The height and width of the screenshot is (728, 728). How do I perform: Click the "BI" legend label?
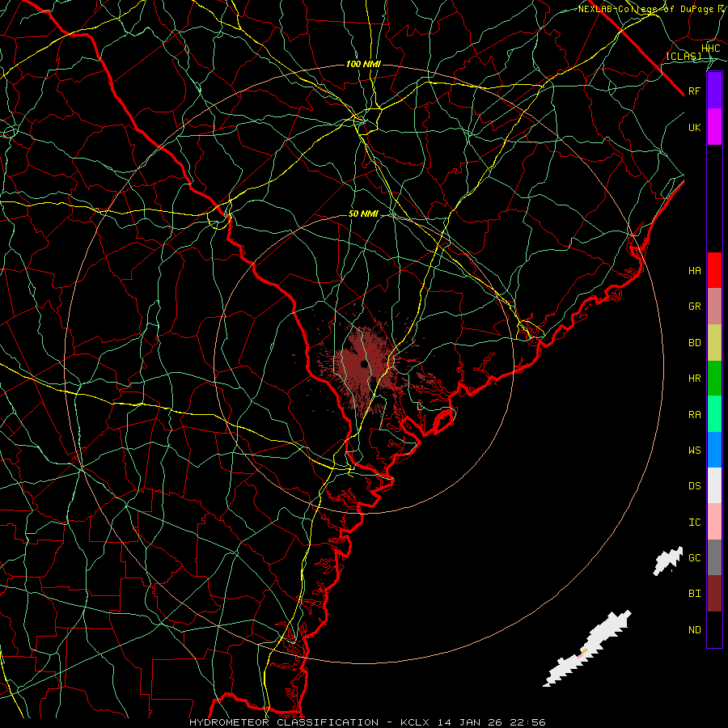tap(694, 594)
